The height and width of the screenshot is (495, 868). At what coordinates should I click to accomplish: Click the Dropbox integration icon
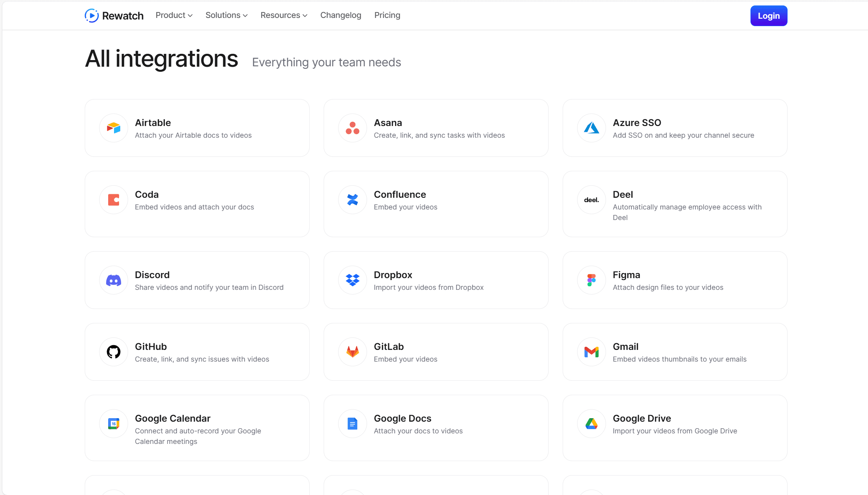(x=352, y=279)
